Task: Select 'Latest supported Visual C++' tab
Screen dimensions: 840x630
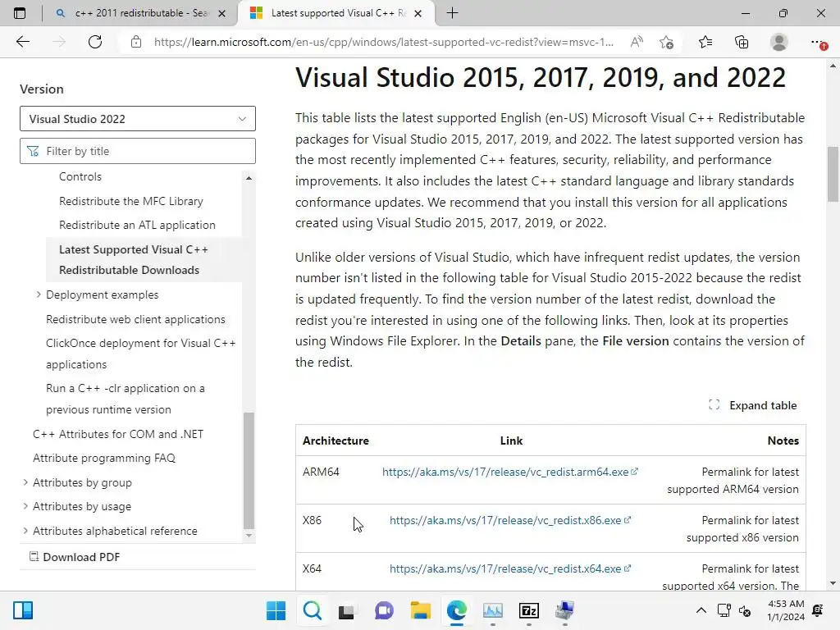Action: (336, 13)
